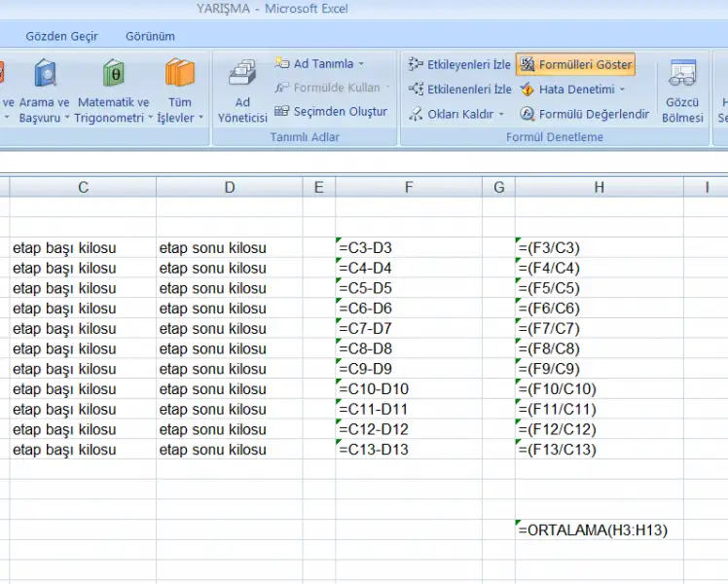Screen dimensions: 728x584
Task: Click Etkilenenleri İzle trace dependents
Action: pos(459,90)
